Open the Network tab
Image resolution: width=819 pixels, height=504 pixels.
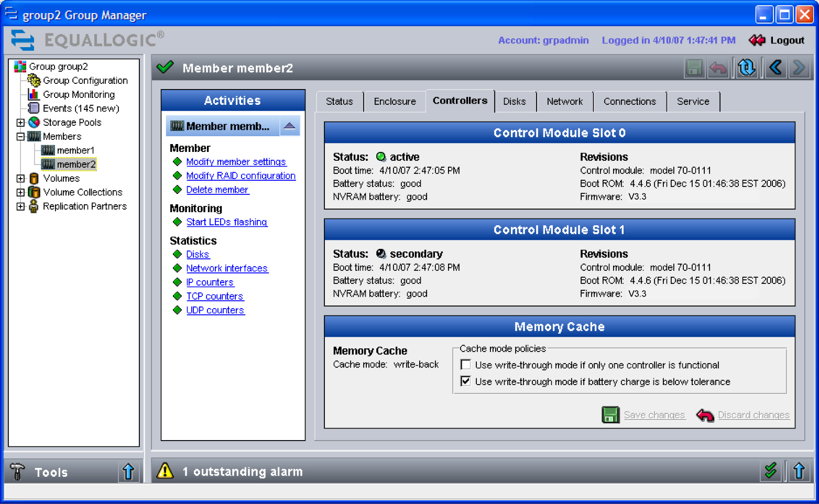pyautogui.click(x=565, y=102)
